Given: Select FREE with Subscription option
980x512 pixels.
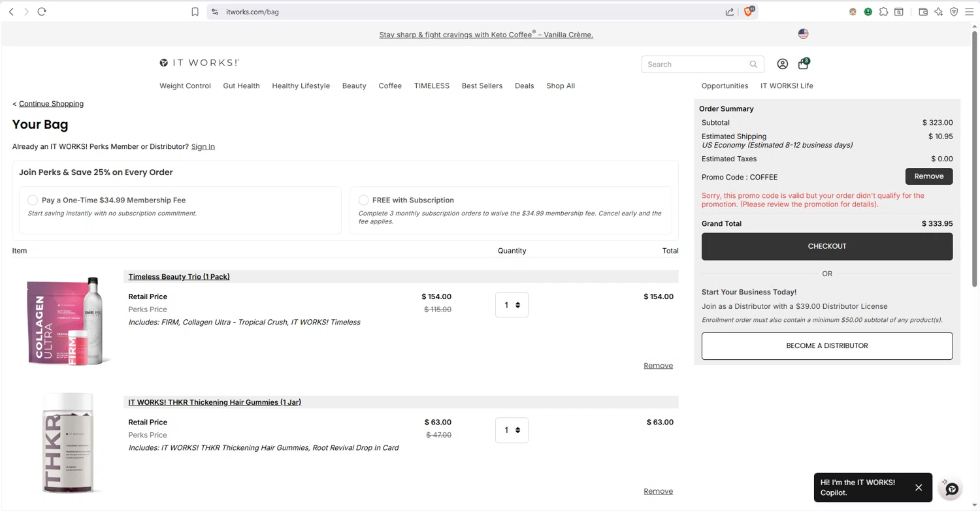Looking at the screenshot, I should coord(363,200).
